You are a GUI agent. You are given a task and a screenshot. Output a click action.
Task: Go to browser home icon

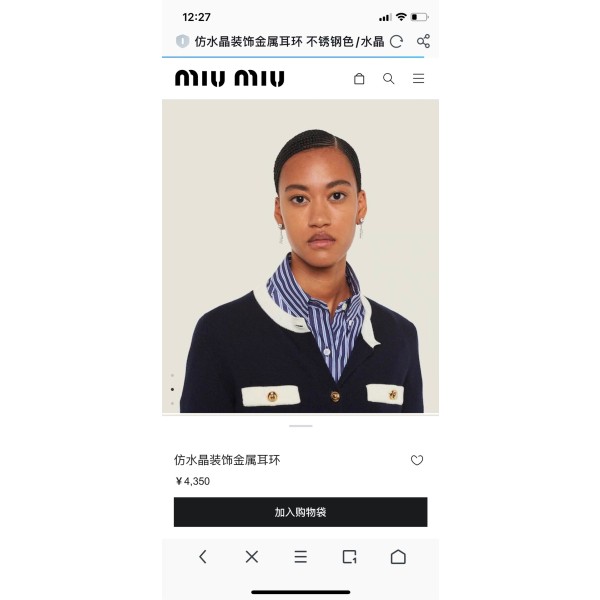click(x=398, y=556)
